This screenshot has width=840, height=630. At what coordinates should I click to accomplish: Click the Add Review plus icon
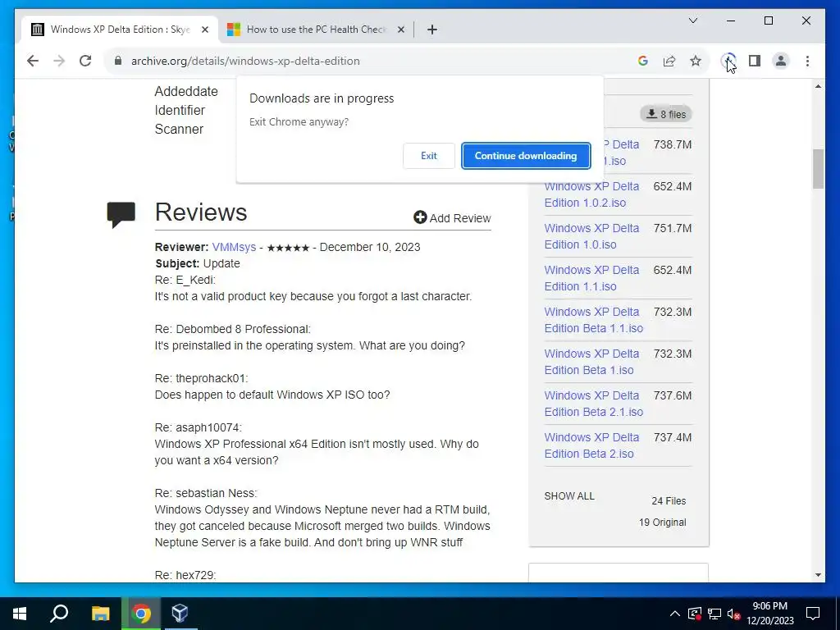click(x=420, y=217)
